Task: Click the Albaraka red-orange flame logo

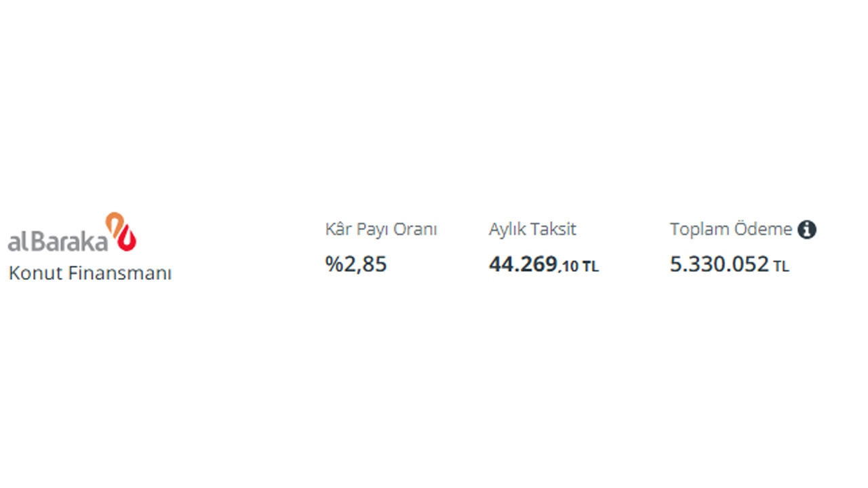Action: click(121, 231)
